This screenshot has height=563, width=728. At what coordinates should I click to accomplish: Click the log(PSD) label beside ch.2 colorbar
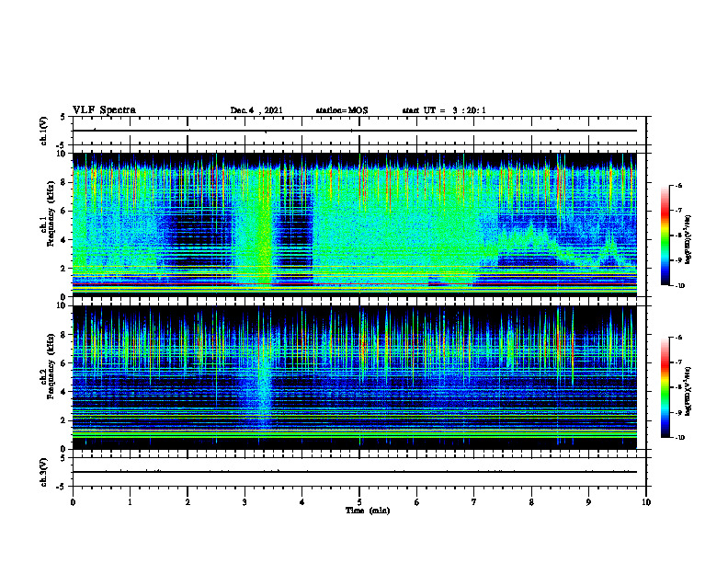688,391
